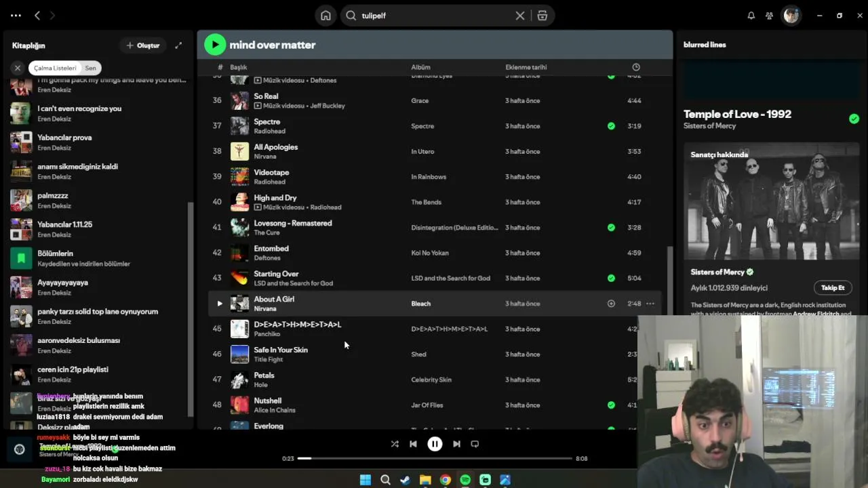Toggle saved checkmark for 'Nutshell'

pos(611,405)
